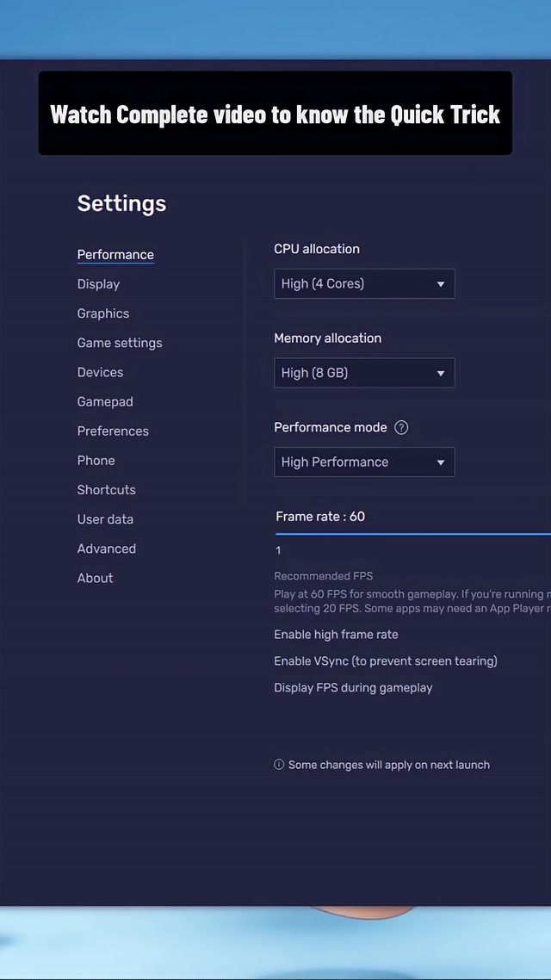The image size is (551, 980).
Task: Click info icon beside 'Some changes will apply'
Action: point(279,765)
